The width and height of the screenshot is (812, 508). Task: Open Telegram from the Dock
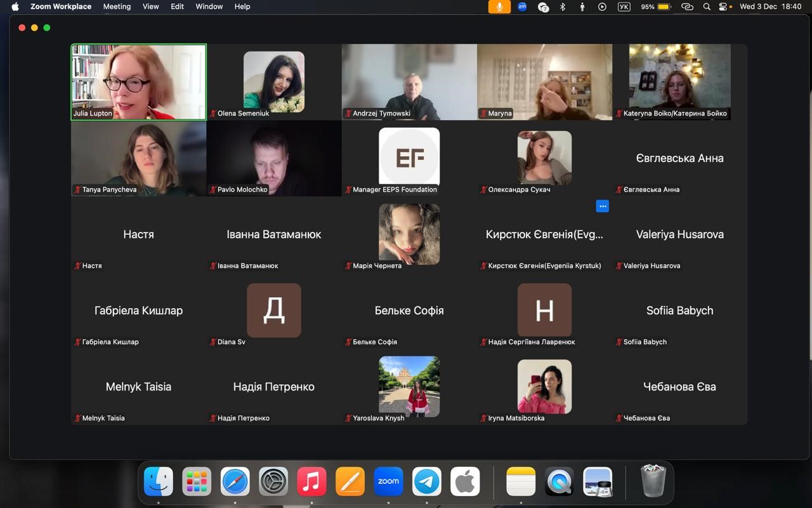[427, 483]
